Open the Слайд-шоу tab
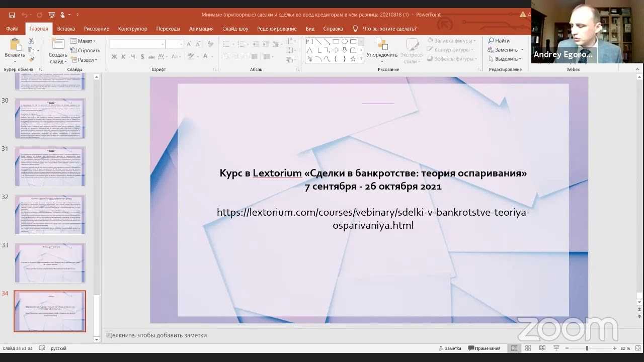The width and height of the screenshot is (644, 362). (235, 29)
